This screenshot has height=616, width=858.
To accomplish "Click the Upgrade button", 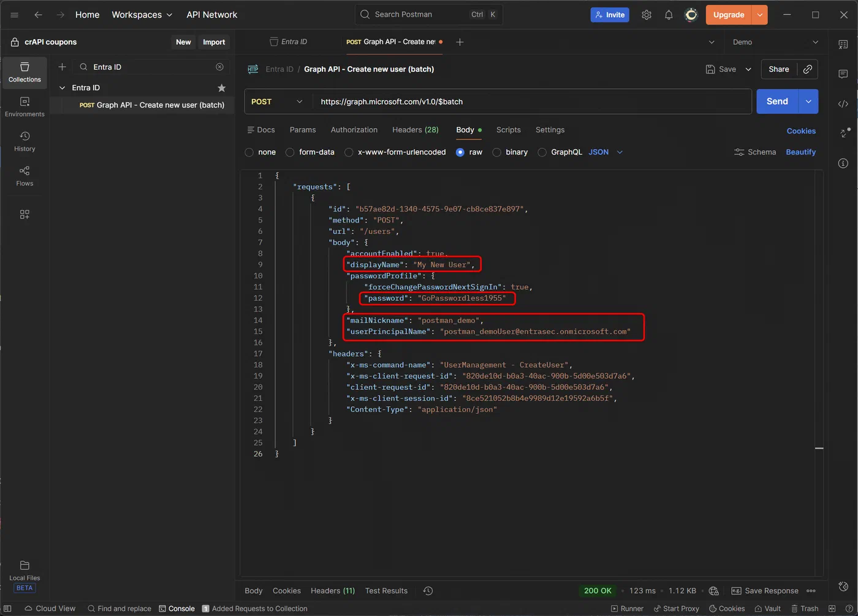I will (729, 15).
